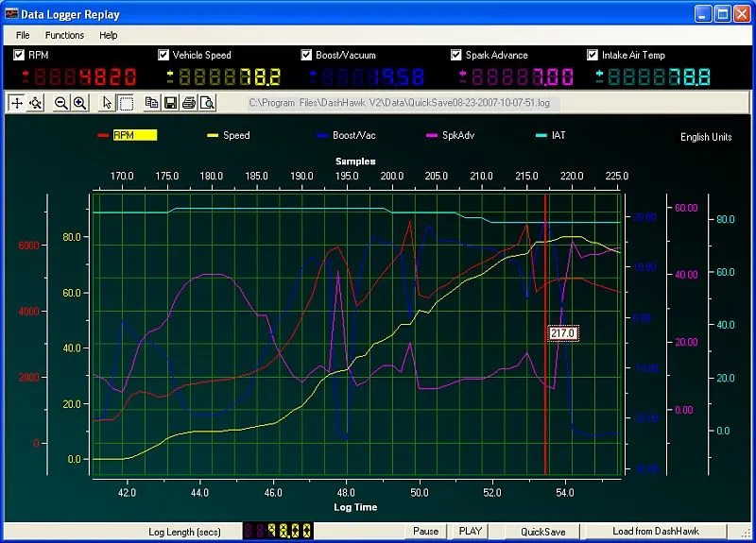756x543 pixels.
Task: Click the red playback cursor line at 217.0
Action: 546,283
